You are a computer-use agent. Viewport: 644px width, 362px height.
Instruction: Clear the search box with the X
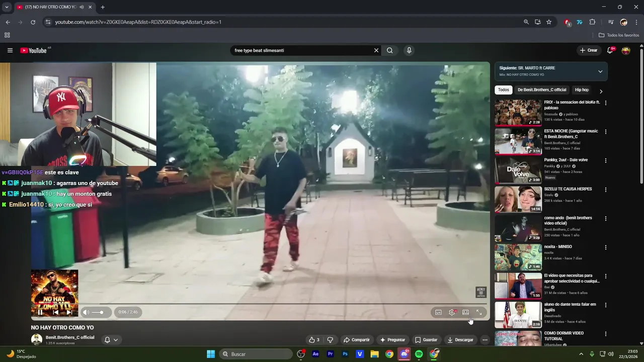tap(376, 50)
